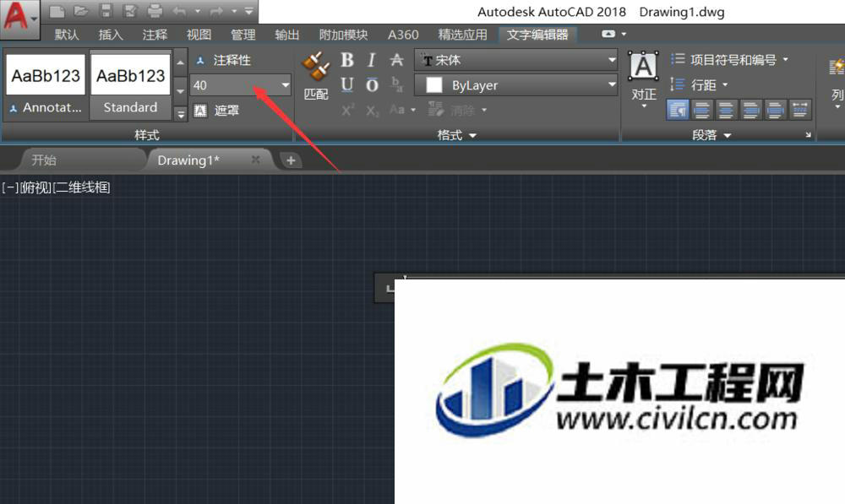The width and height of the screenshot is (845, 504).
Task: Click the distribute paragraph alignment icon
Action: click(x=800, y=110)
